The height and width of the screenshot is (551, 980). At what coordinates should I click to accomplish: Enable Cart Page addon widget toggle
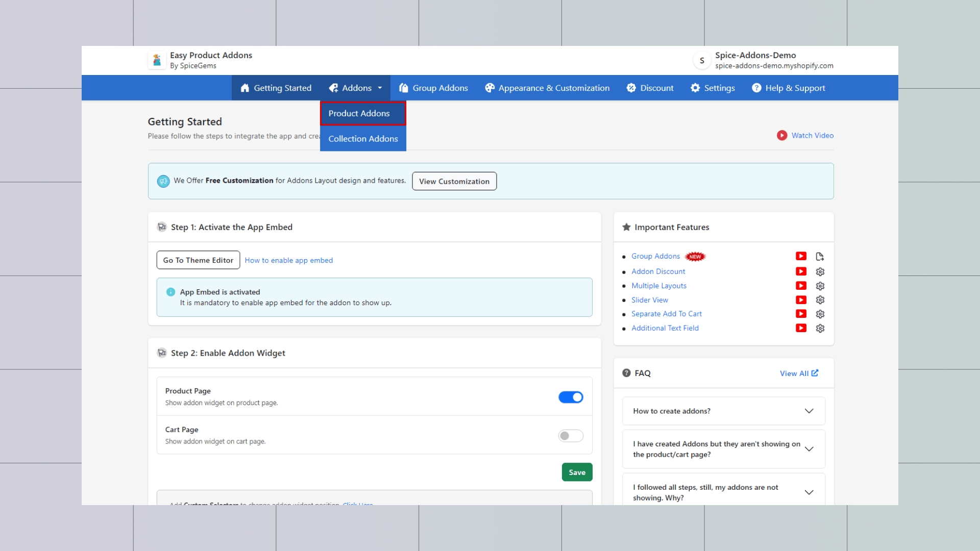pyautogui.click(x=570, y=436)
